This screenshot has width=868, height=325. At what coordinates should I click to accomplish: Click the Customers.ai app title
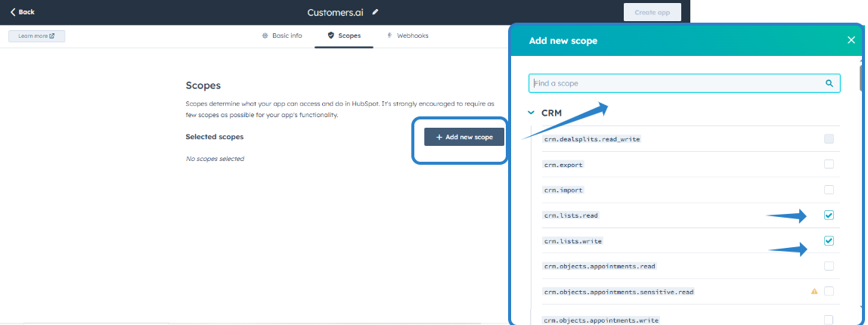[336, 12]
